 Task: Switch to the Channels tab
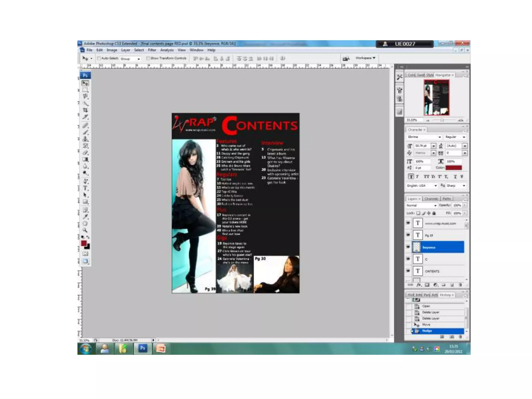pyautogui.click(x=431, y=199)
